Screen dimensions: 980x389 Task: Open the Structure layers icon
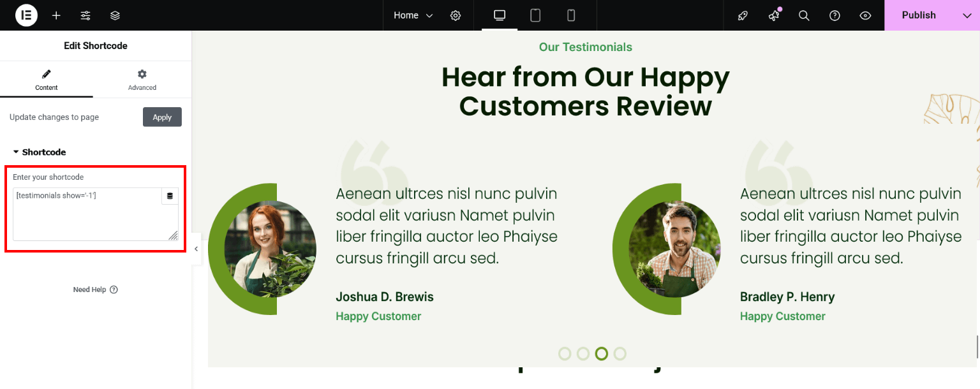click(x=115, y=15)
